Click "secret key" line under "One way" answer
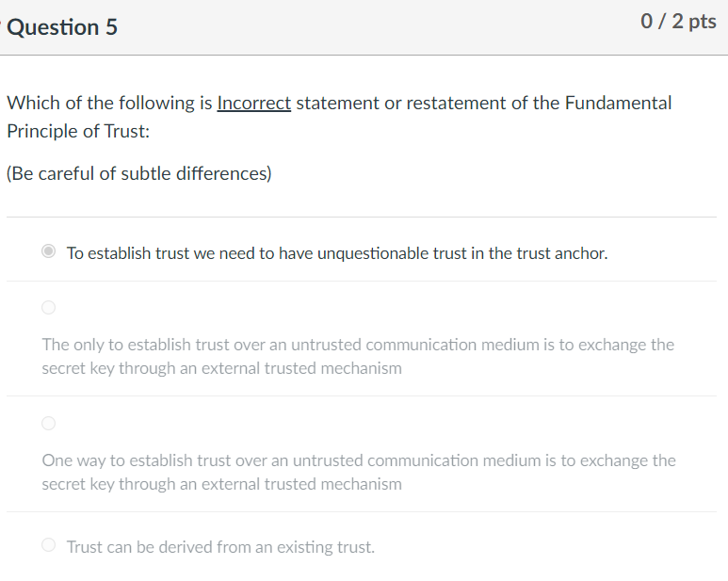Viewport: 728px width, 581px height. [x=221, y=484]
